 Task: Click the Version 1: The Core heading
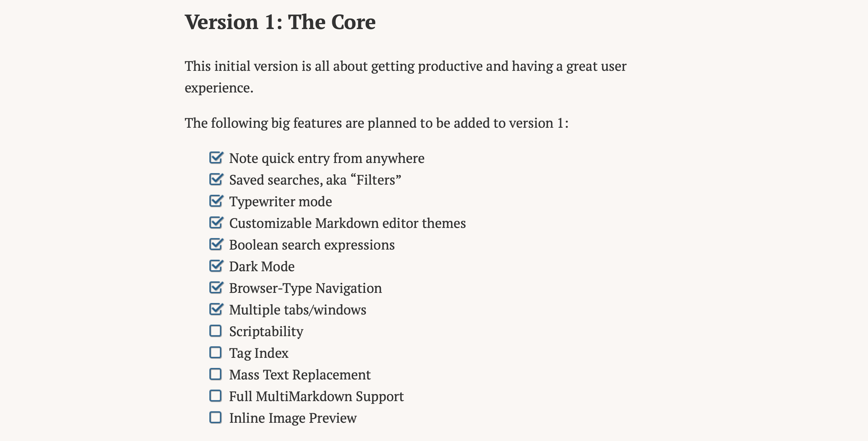(x=280, y=22)
